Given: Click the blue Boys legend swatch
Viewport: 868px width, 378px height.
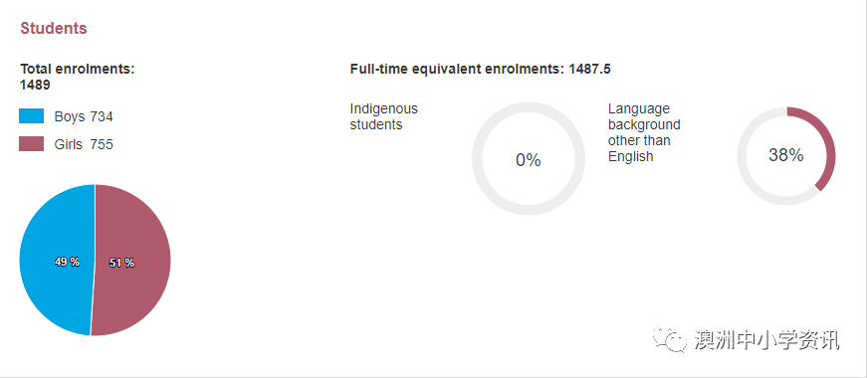Looking at the screenshot, I should tap(31, 116).
